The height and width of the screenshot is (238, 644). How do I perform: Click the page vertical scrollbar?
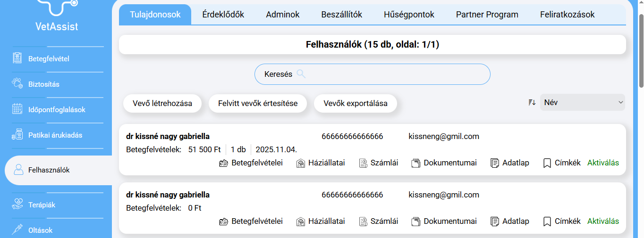641,51
